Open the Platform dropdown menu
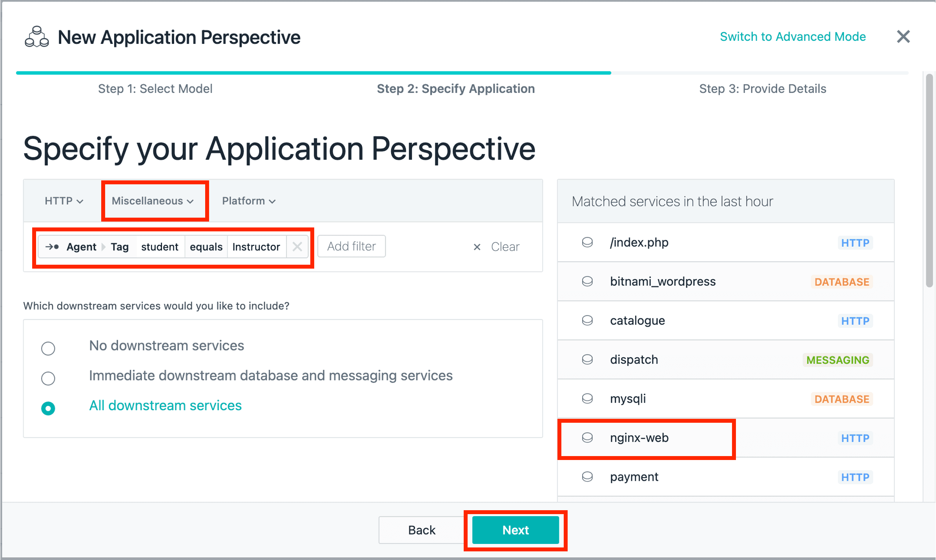936x560 pixels. pos(249,201)
